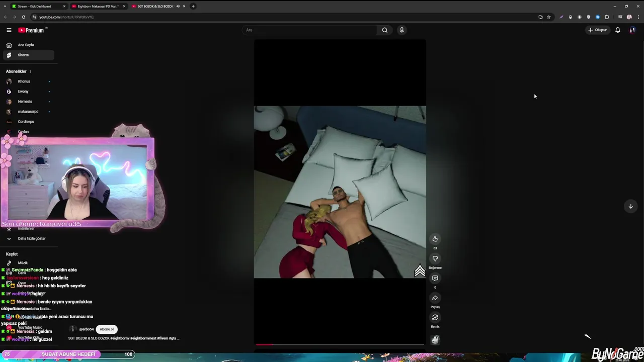Open the @erbo54 channel link
This screenshot has width=644, height=362.
click(x=87, y=329)
